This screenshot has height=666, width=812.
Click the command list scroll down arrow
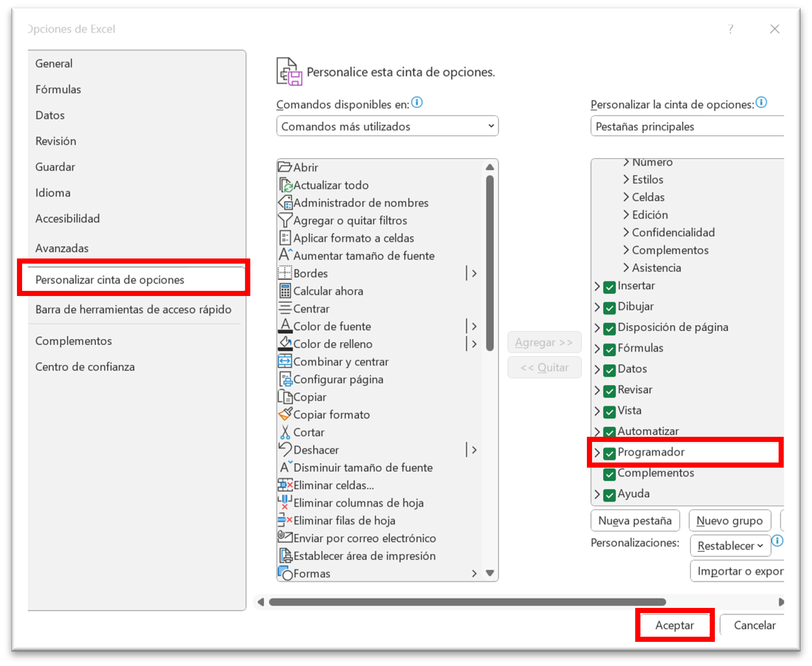pos(490,573)
